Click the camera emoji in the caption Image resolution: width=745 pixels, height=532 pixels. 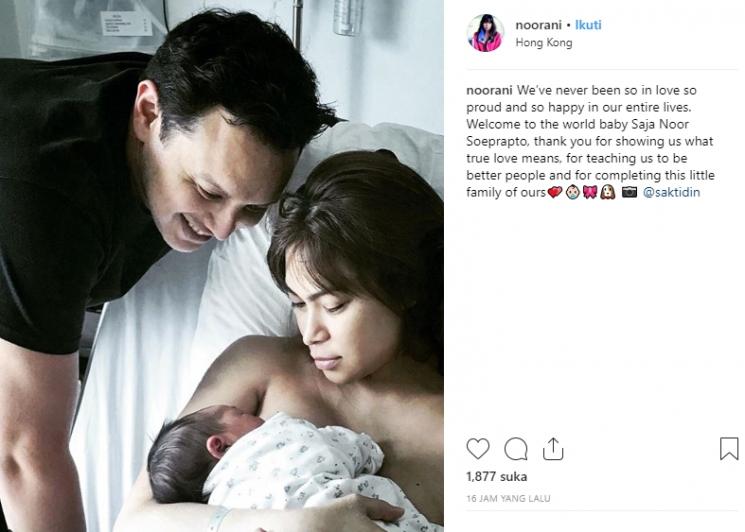(x=629, y=192)
